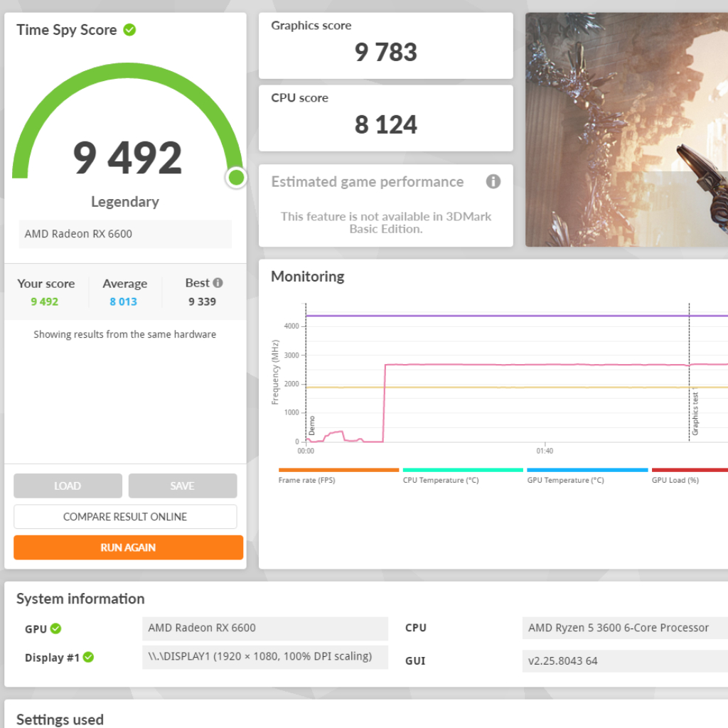Select the DISPLAY1 1920 × 1080 field

point(265,656)
